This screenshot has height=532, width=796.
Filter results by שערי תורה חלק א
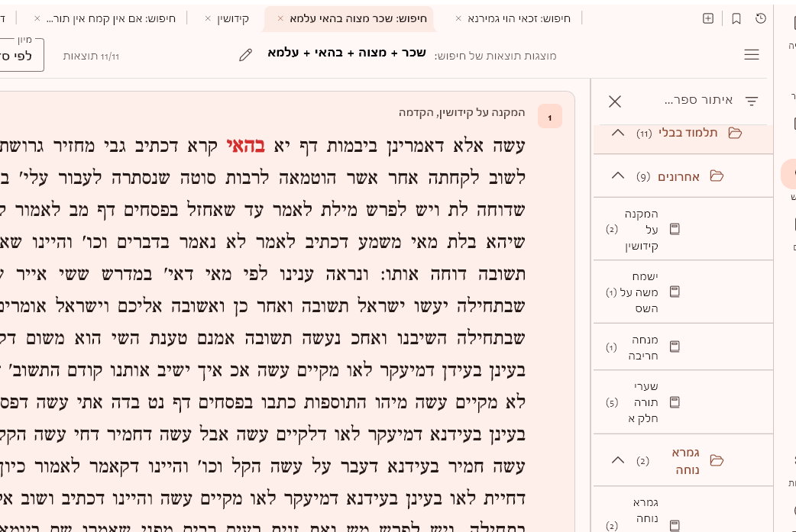click(642, 402)
